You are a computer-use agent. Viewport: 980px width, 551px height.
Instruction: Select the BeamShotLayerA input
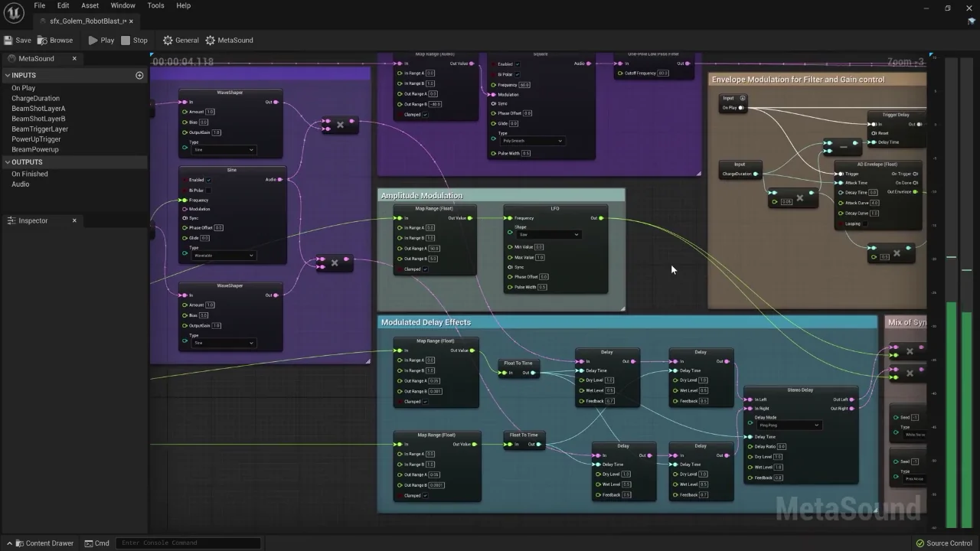38,109
